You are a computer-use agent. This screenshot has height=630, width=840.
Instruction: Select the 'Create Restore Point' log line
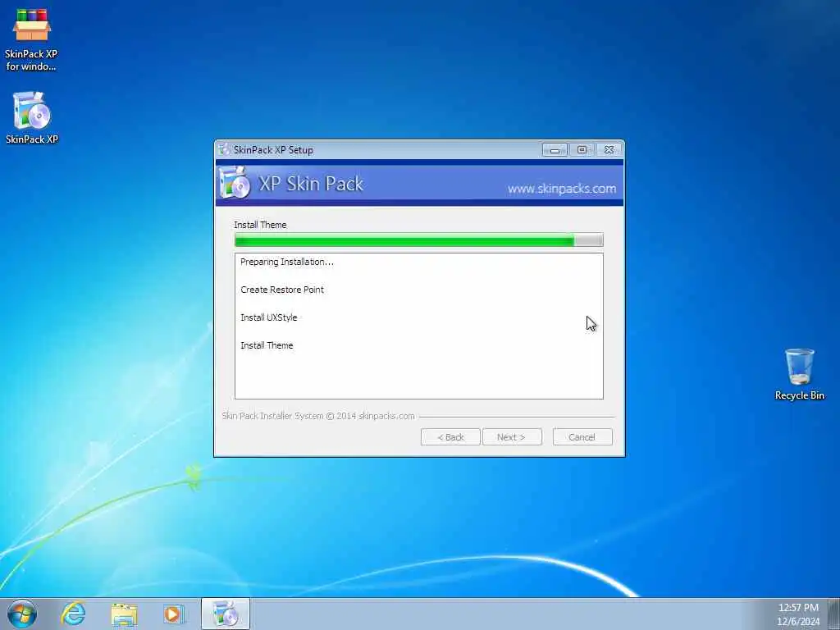[282, 290]
